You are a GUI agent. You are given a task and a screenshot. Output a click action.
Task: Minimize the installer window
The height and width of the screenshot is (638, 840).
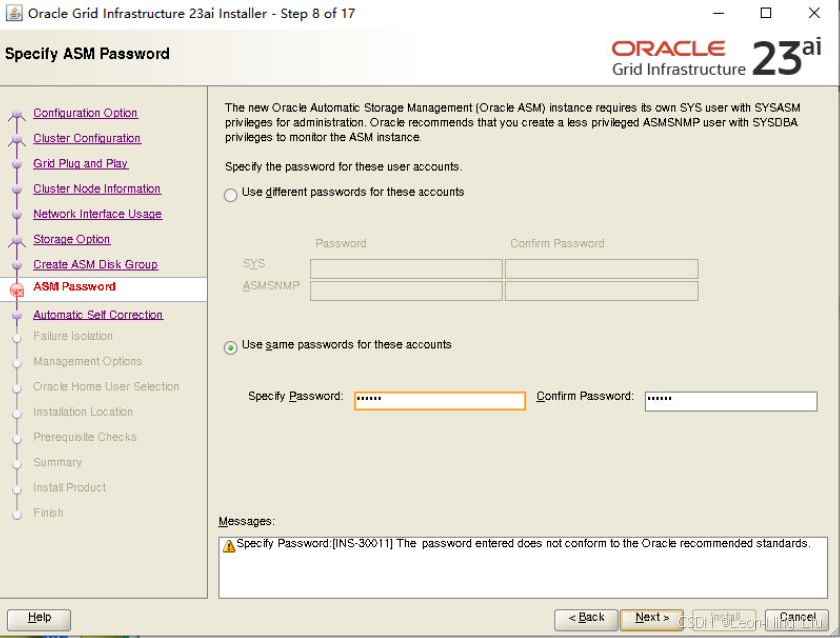pos(719,13)
